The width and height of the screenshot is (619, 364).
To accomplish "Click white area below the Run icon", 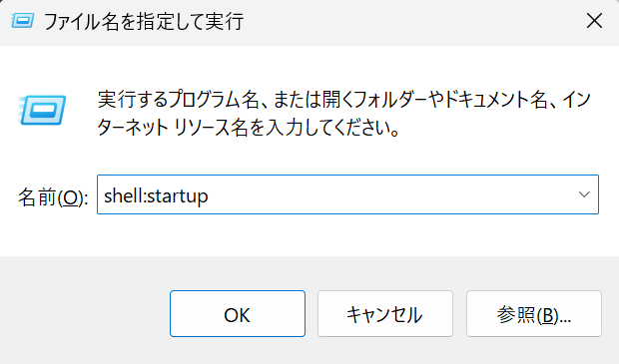I will coord(42,148).
